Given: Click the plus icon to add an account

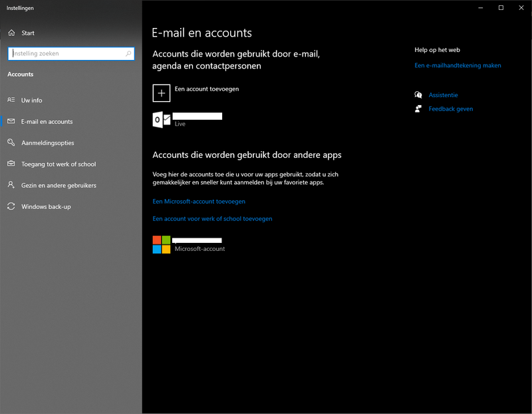Looking at the screenshot, I should coord(162,93).
